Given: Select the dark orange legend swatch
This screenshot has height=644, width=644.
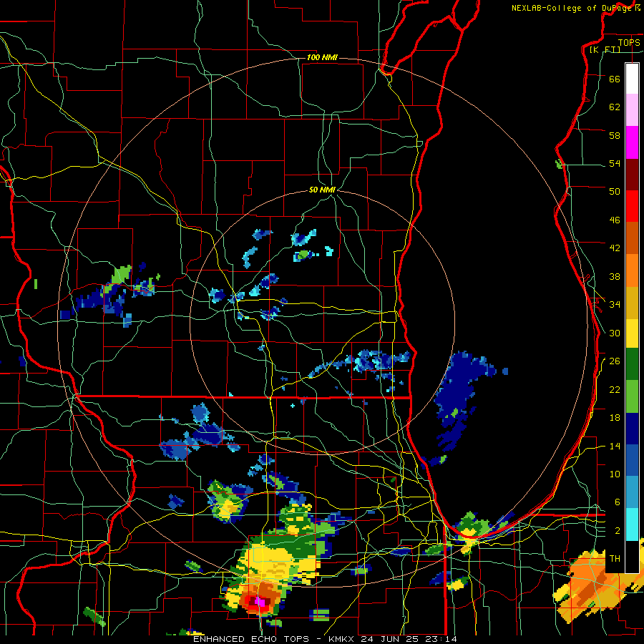Looking at the screenshot, I should [x=632, y=238].
